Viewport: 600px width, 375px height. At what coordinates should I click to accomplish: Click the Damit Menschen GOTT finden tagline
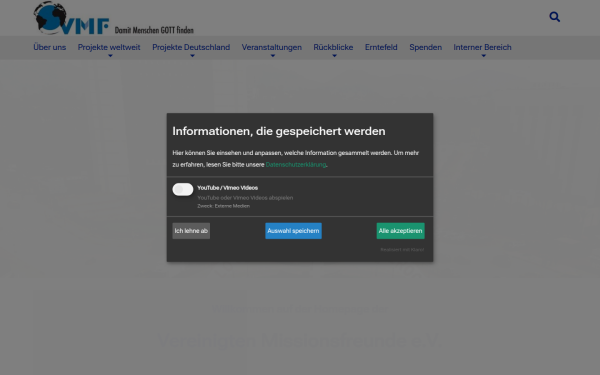(154, 30)
